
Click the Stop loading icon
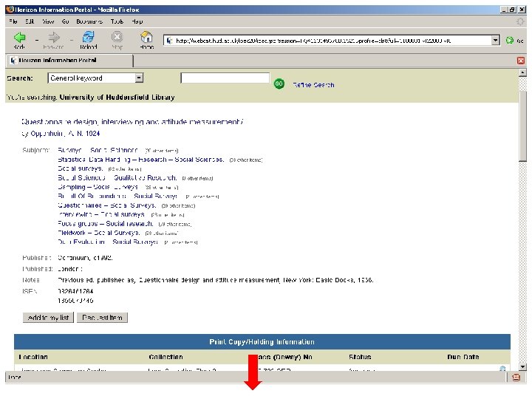click(117, 37)
